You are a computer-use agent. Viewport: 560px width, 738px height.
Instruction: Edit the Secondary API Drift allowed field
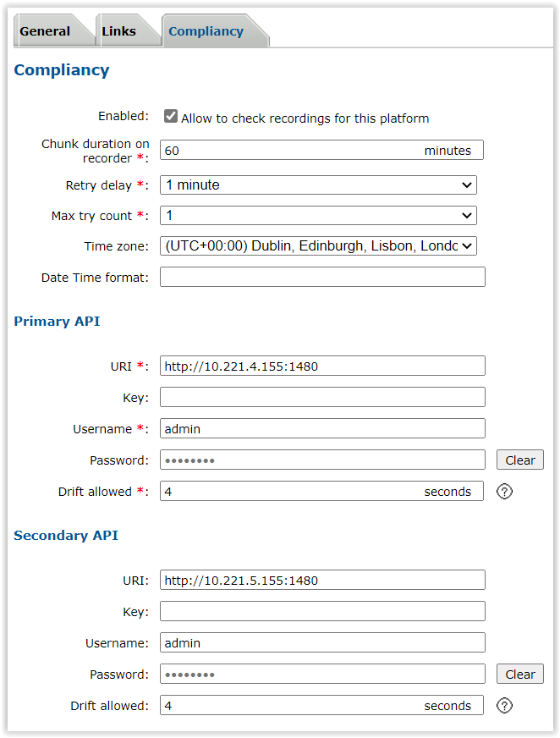pos(322,705)
